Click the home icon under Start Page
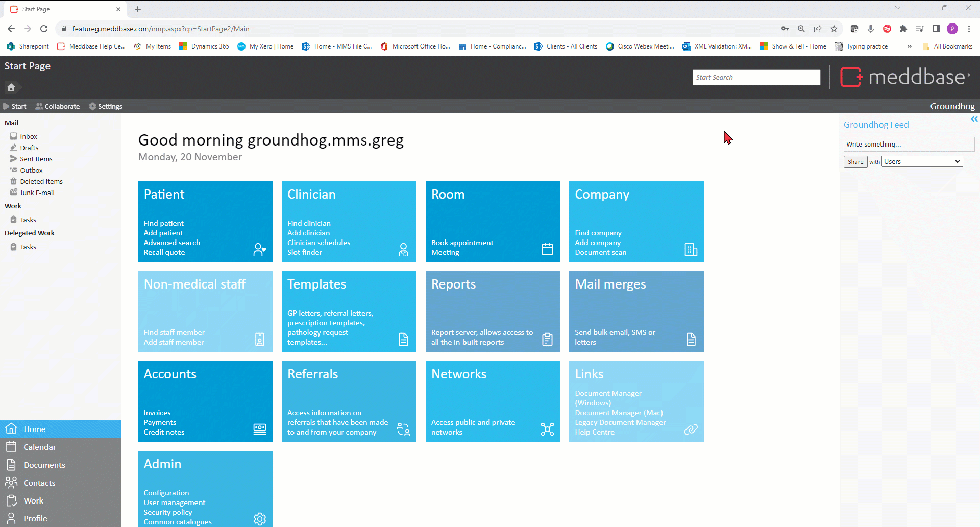The width and height of the screenshot is (980, 527). pyautogui.click(x=11, y=87)
